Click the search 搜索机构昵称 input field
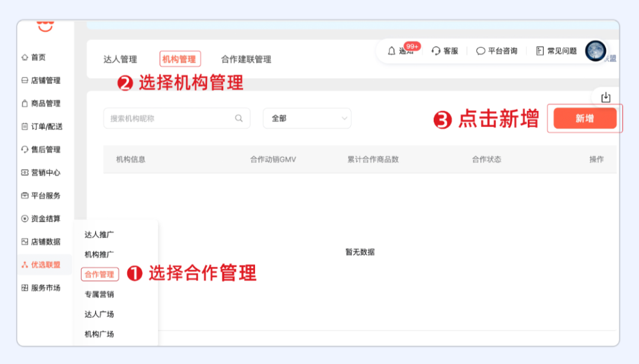 pos(172,118)
